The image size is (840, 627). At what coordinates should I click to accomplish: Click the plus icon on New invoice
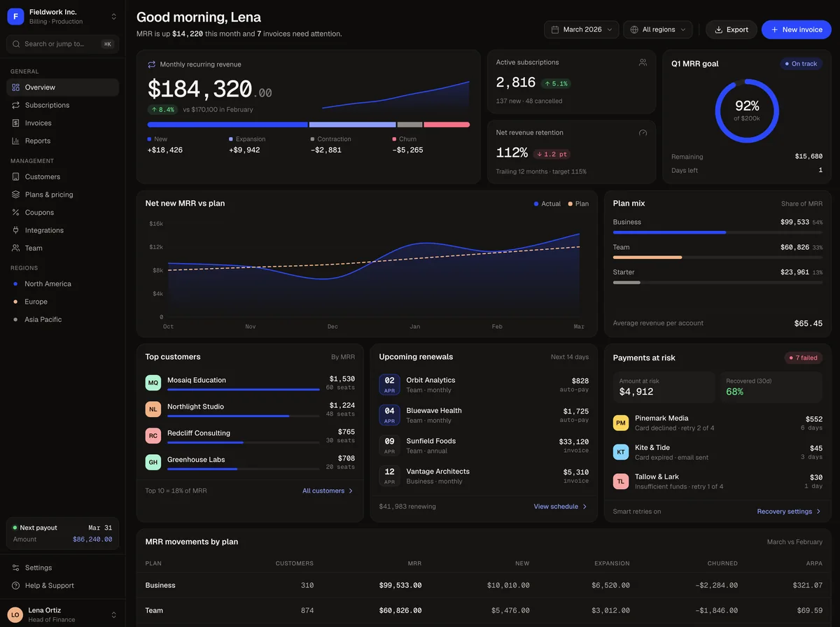774,30
